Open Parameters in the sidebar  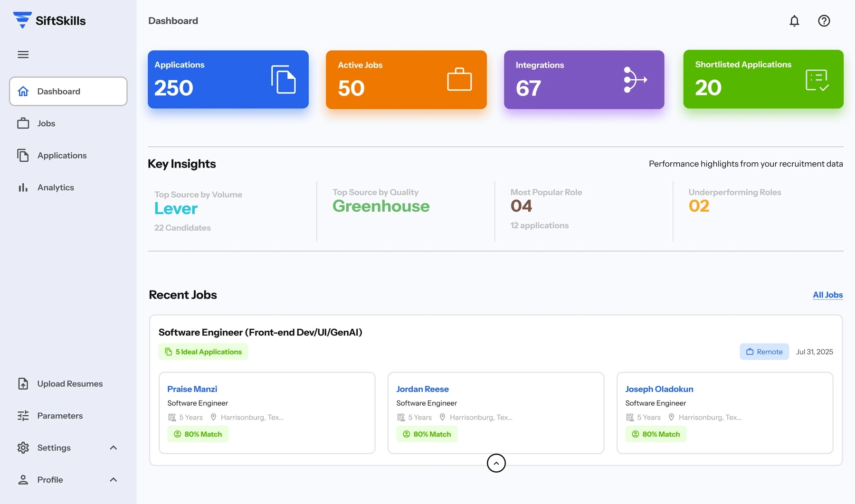pyautogui.click(x=60, y=416)
